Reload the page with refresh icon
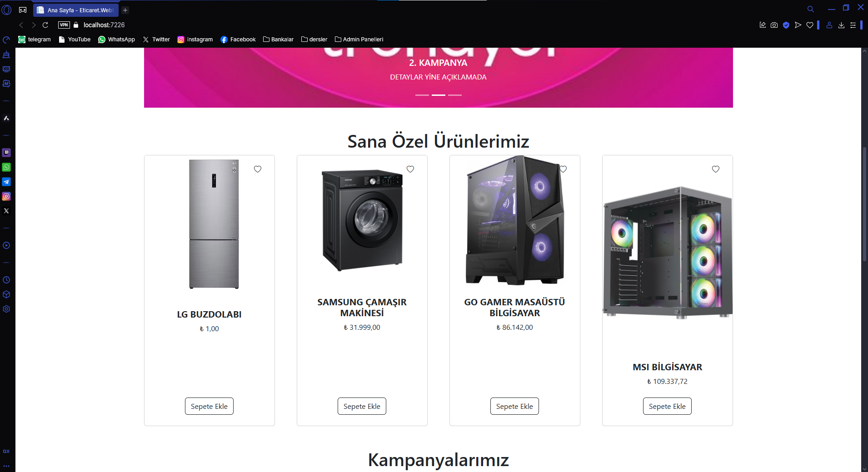This screenshot has width=868, height=472. (x=45, y=25)
